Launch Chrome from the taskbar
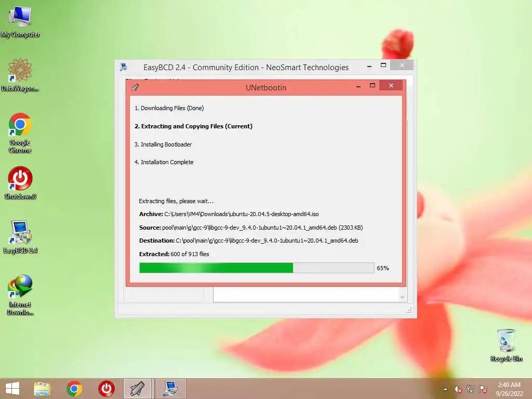This screenshot has width=532, height=399. point(74,389)
